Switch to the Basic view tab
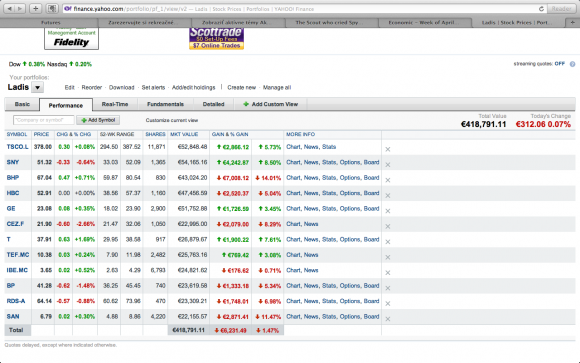Screen dimensions: 580x363 [22, 104]
